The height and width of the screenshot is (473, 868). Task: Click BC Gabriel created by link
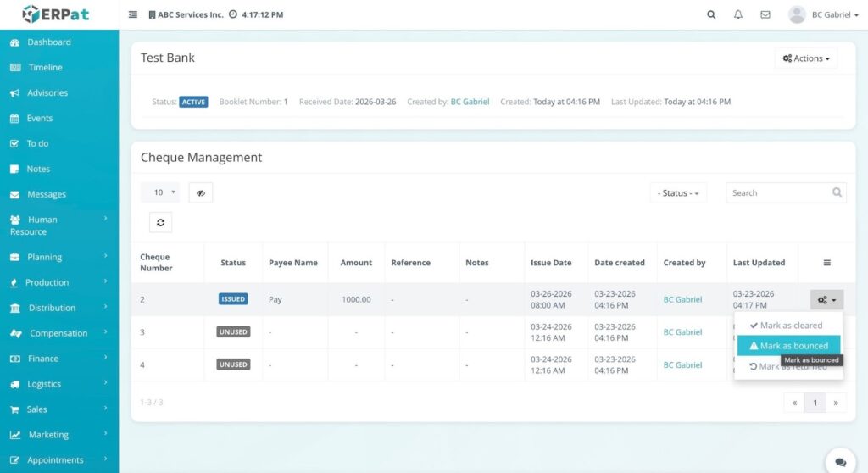click(470, 102)
